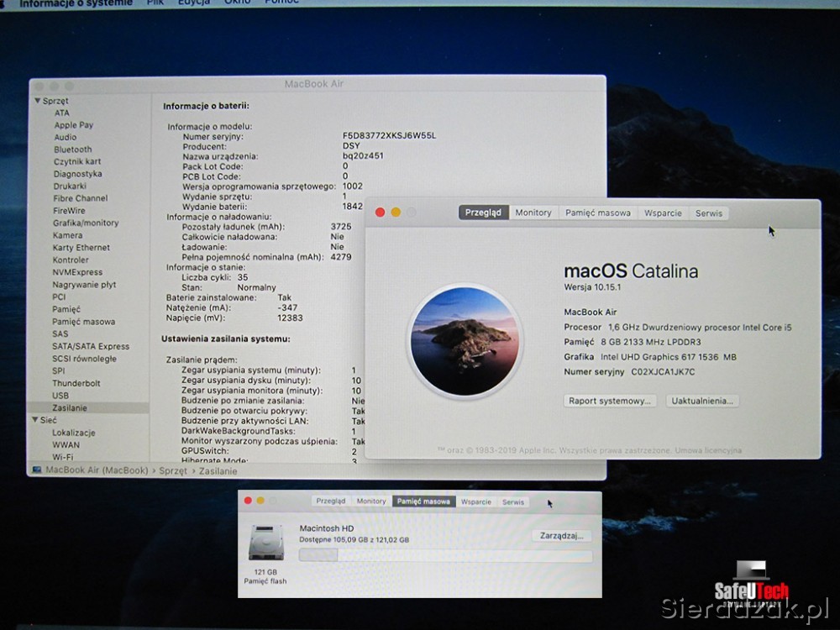The width and height of the screenshot is (840, 630).
Task: Collapse the Sprzęt tree section
Action: [38, 101]
